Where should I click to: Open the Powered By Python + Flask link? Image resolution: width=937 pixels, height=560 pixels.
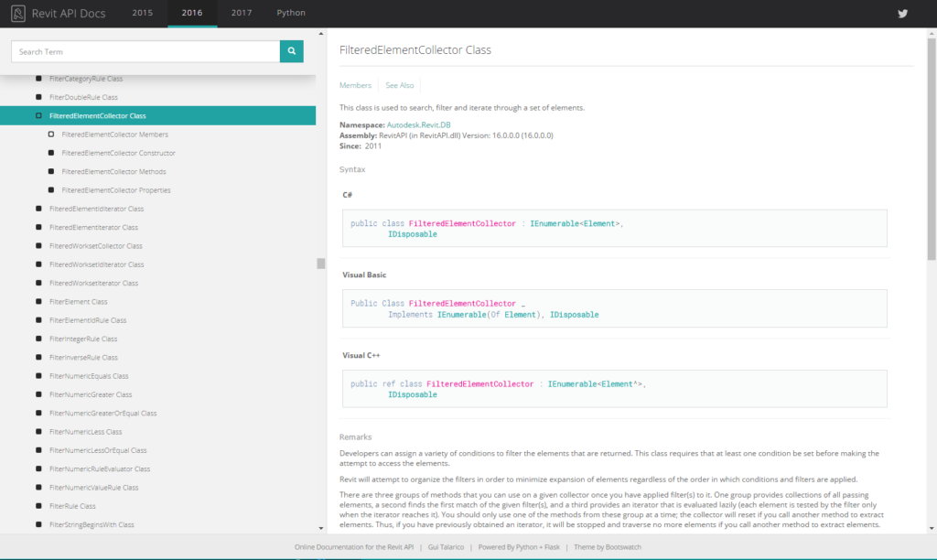(519, 547)
